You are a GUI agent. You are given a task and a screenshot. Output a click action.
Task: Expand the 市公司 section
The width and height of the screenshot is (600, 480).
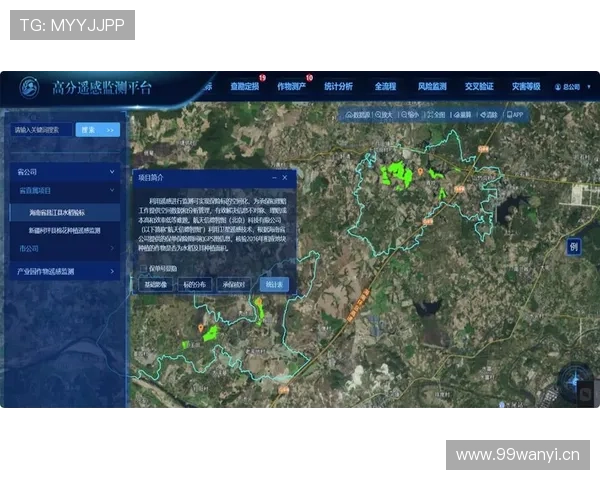point(65,248)
